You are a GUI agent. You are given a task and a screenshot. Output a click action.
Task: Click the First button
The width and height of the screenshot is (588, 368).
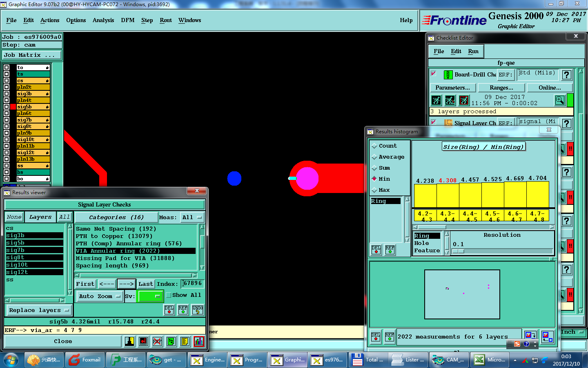point(85,284)
